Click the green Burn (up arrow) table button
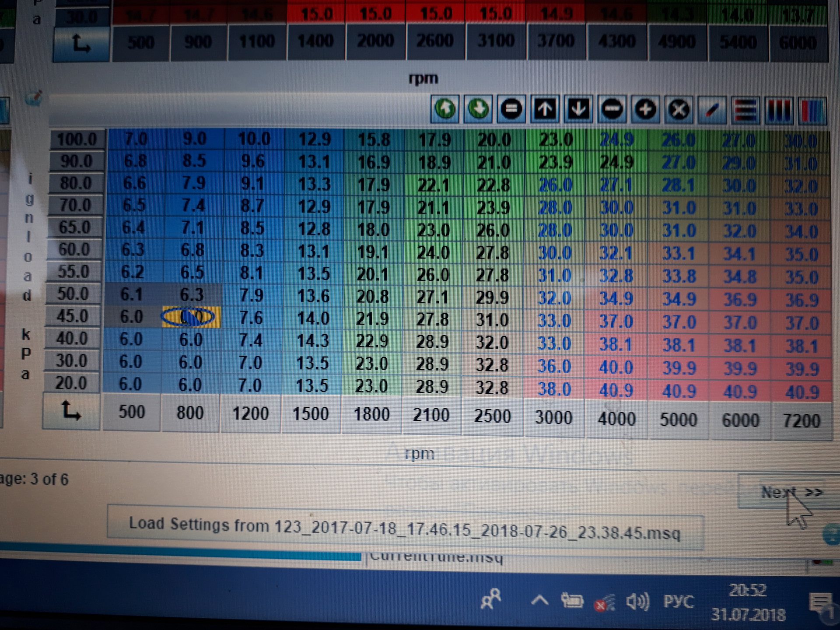Screen dimensions: 840x630 [445, 109]
